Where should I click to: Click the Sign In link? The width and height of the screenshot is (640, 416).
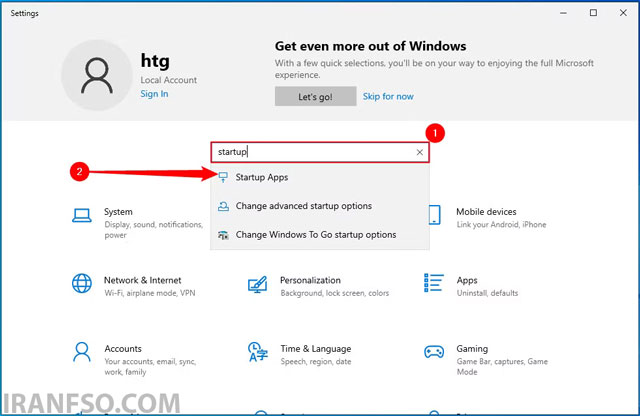[154, 94]
